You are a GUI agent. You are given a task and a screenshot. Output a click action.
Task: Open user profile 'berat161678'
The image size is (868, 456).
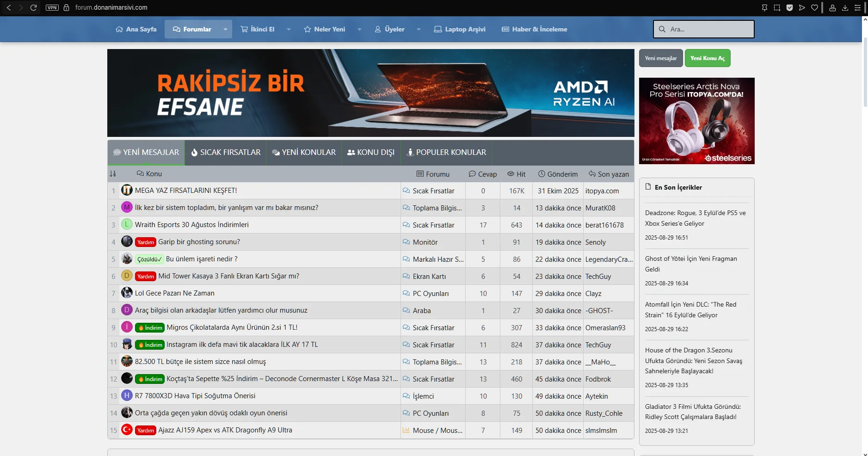coord(604,225)
